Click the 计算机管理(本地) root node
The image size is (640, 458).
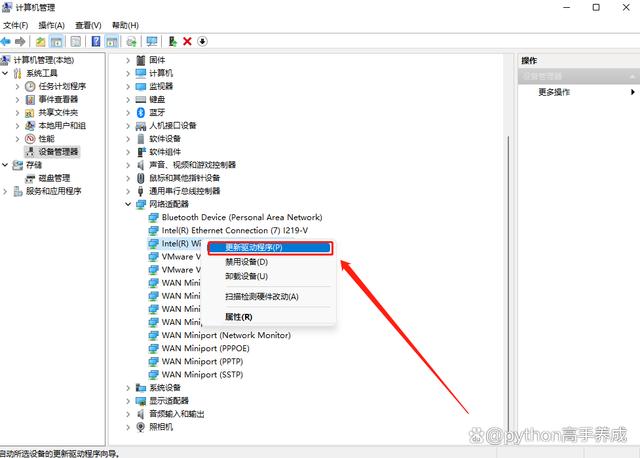point(43,60)
